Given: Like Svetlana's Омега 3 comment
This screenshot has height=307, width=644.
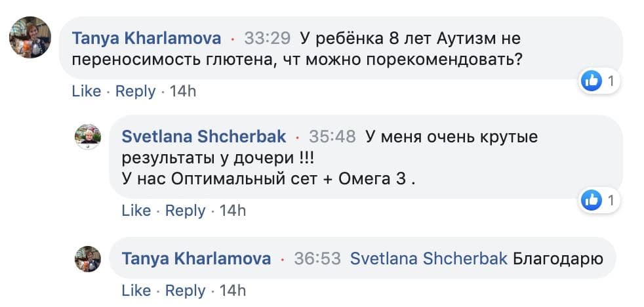Looking at the screenshot, I should tap(136, 211).
